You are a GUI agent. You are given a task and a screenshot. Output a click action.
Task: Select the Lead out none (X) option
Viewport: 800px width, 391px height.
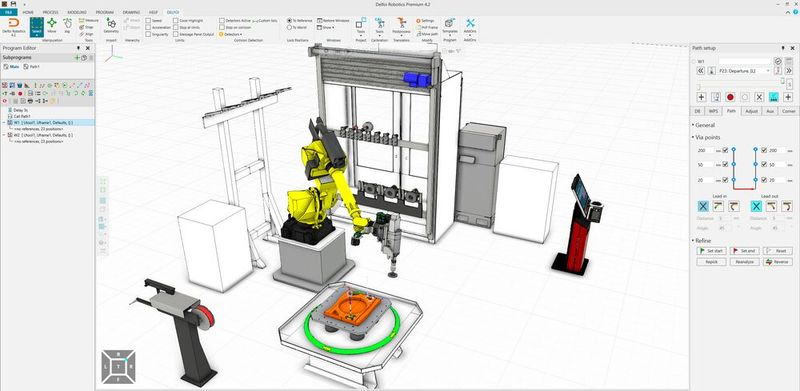click(x=757, y=206)
